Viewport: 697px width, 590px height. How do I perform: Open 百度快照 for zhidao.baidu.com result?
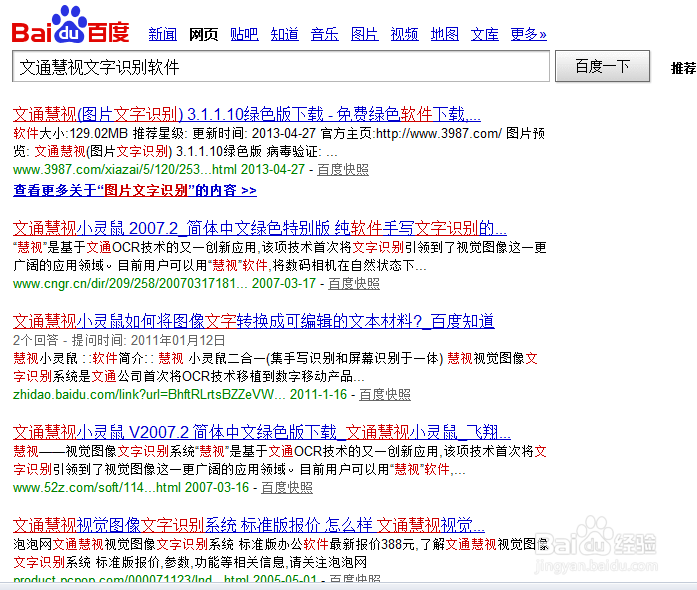(385, 394)
